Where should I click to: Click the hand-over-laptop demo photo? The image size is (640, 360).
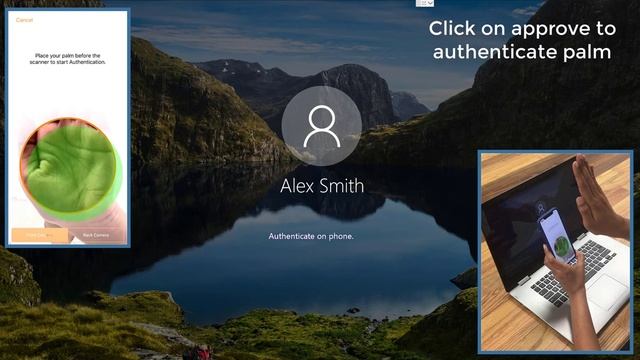(x=556, y=251)
